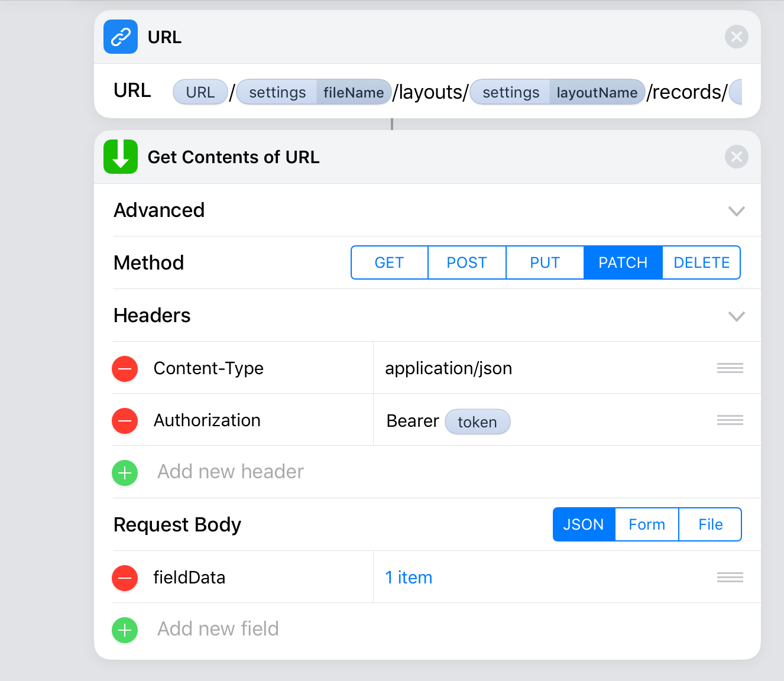Viewport: 784px width, 681px height.
Task: Remove the fieldData body field
Action: click(125, 578)
